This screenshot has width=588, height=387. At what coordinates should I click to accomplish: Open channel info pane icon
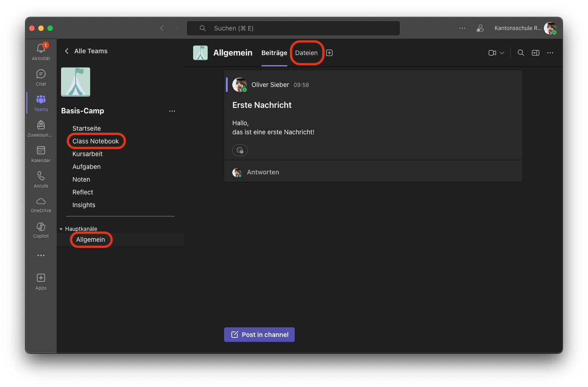pyautogui.click(x=536, y=53)
